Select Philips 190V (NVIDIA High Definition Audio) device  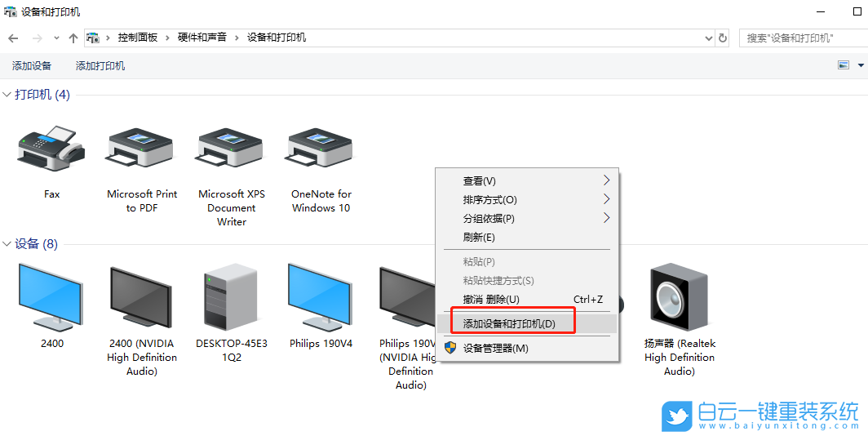(408, 297)
